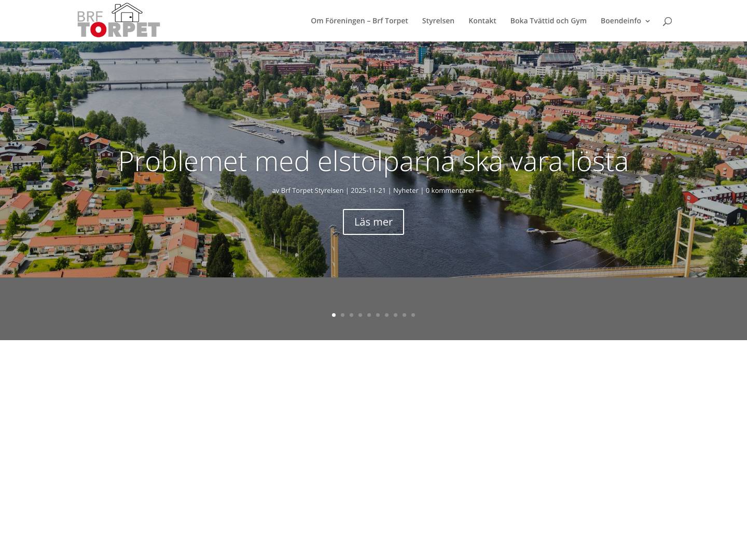Activate the fourth slide indicator
Image resolution: width=747 pixels, height=560 pixels.
coord(360,315)
